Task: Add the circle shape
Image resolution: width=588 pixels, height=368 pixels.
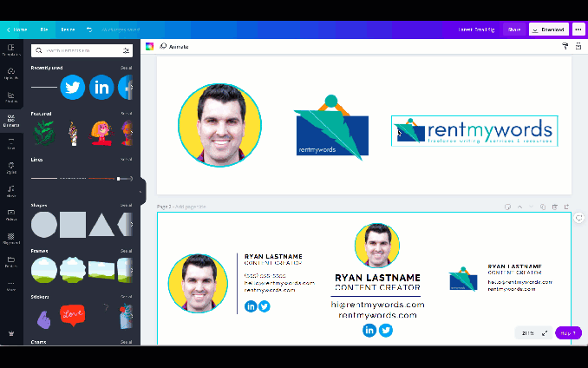Action: (44, 225)
